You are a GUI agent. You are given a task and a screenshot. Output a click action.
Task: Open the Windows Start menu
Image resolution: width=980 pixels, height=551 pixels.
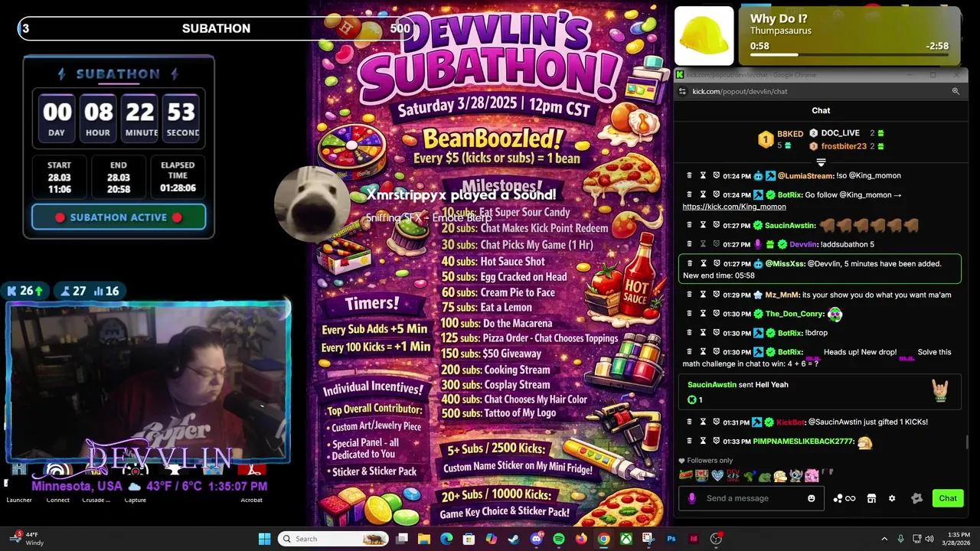[264, 539]
